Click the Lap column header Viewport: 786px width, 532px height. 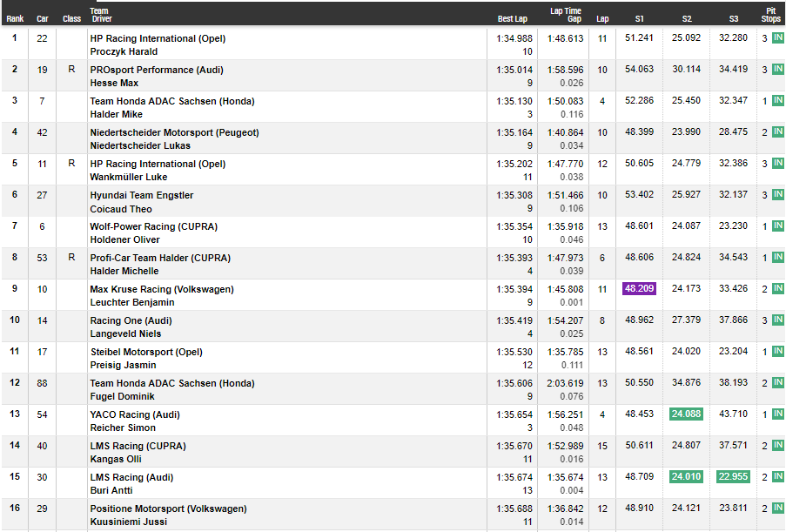[602, 18]
